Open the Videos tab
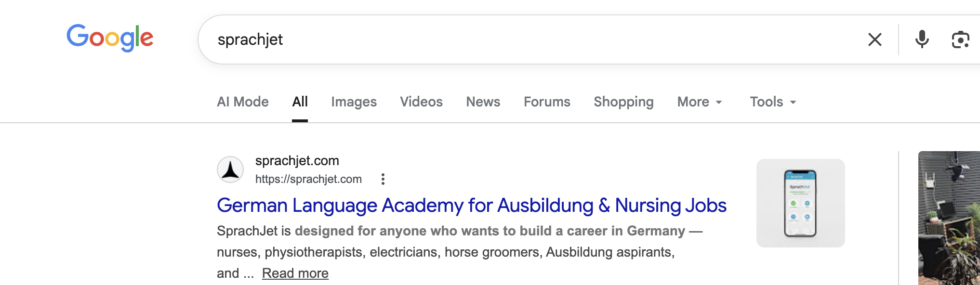 tap(421, 102)
